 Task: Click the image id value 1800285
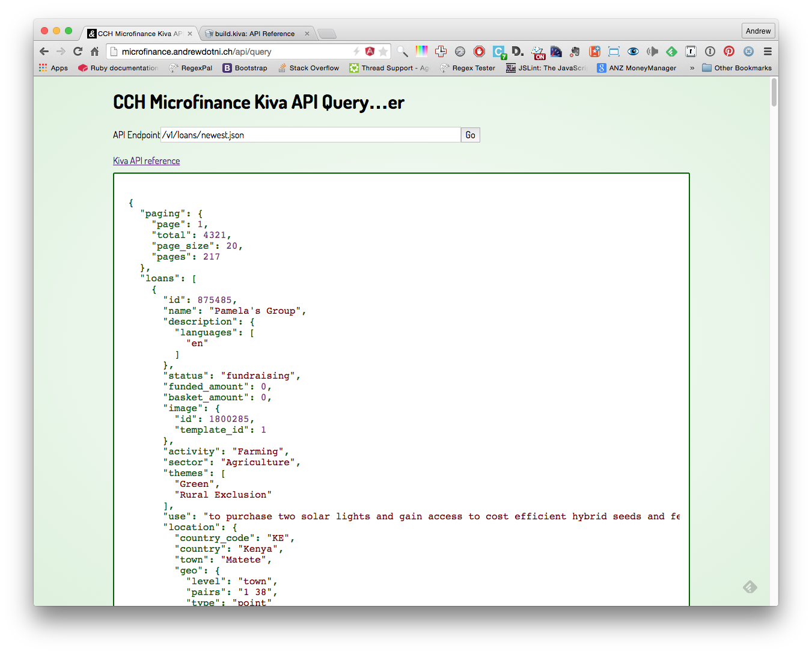(x=229, y=419)
